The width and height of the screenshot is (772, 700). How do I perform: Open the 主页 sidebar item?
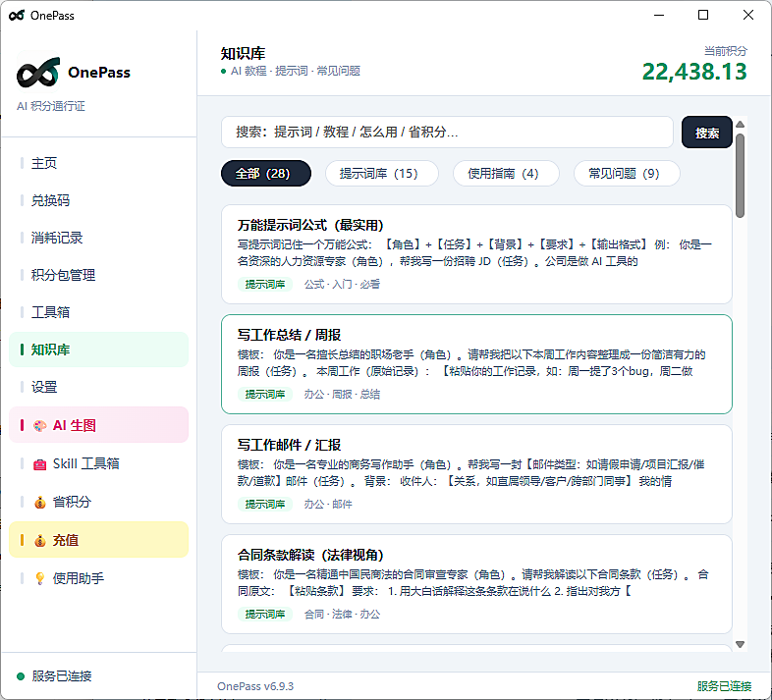[x=98, y=163]
